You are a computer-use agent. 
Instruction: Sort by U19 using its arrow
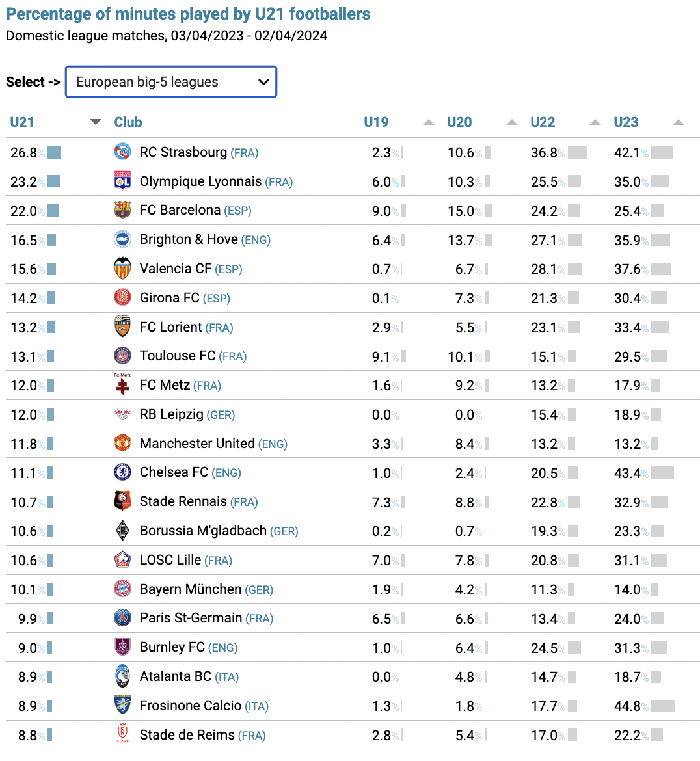pos(428,122)
